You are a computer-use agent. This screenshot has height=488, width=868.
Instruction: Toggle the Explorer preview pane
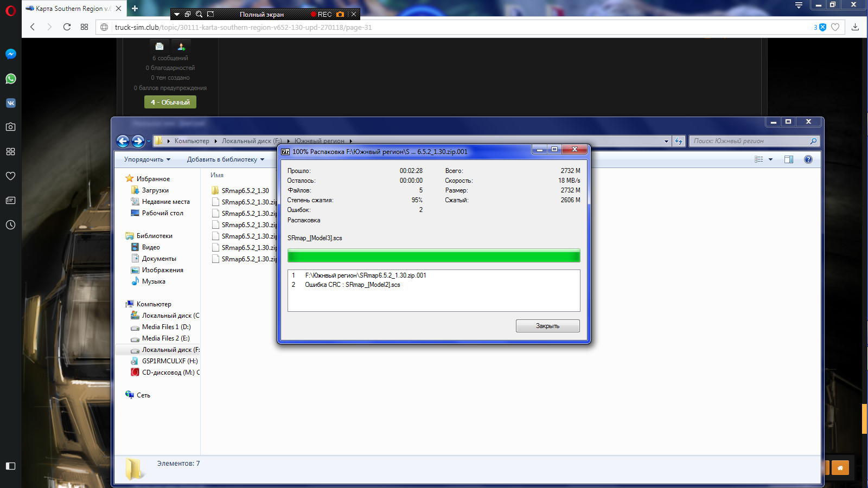click(788, 159)
